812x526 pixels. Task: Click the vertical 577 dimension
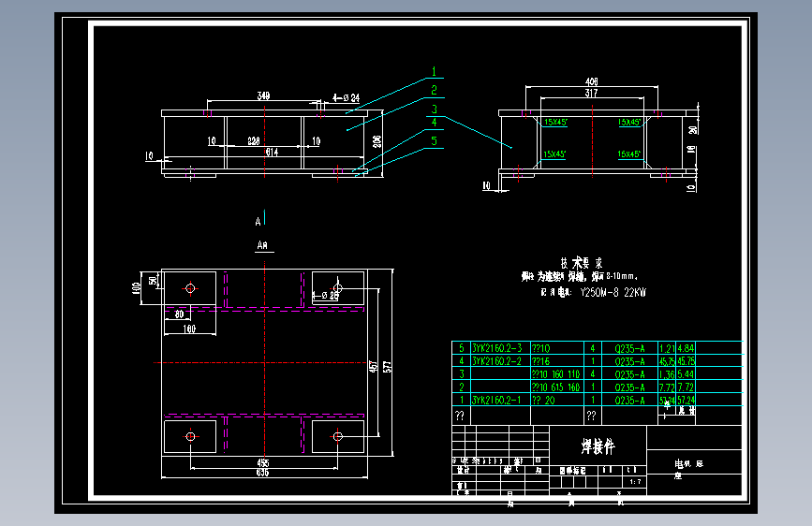[388, 367]
